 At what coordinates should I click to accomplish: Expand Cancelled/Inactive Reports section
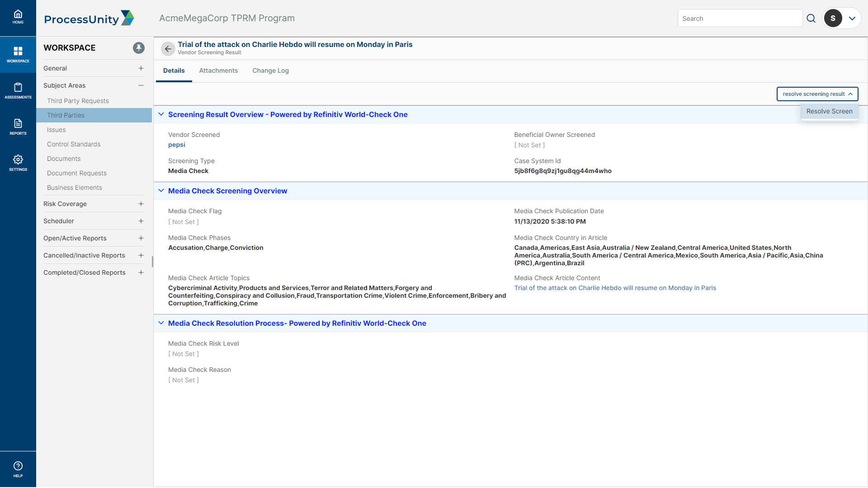tap(141, 255)
